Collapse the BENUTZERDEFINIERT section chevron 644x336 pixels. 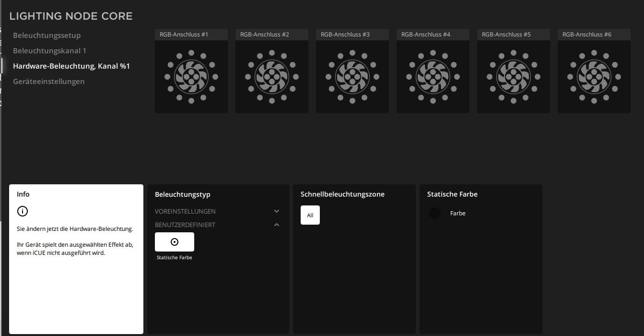pyautogui.click(x=277, y=225)
